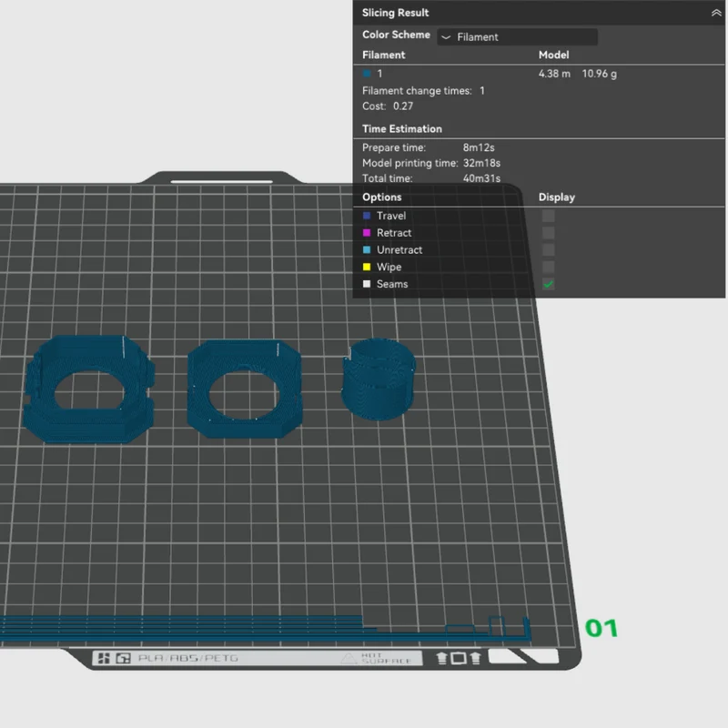Click the Model printing time '32m18s' value
The height and width of the screenshot is (728, 728).
click(x=481, y=163)
